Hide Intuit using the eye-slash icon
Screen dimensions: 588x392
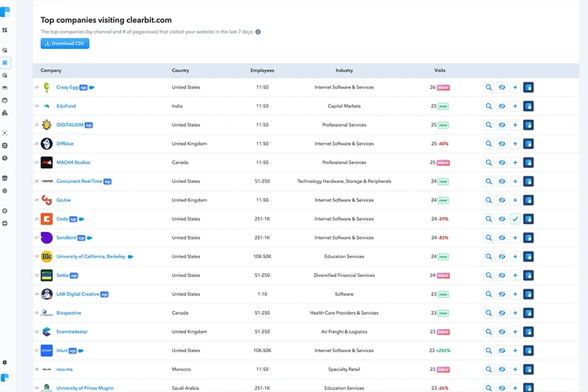pyautogui.click(x=502, y=350)
